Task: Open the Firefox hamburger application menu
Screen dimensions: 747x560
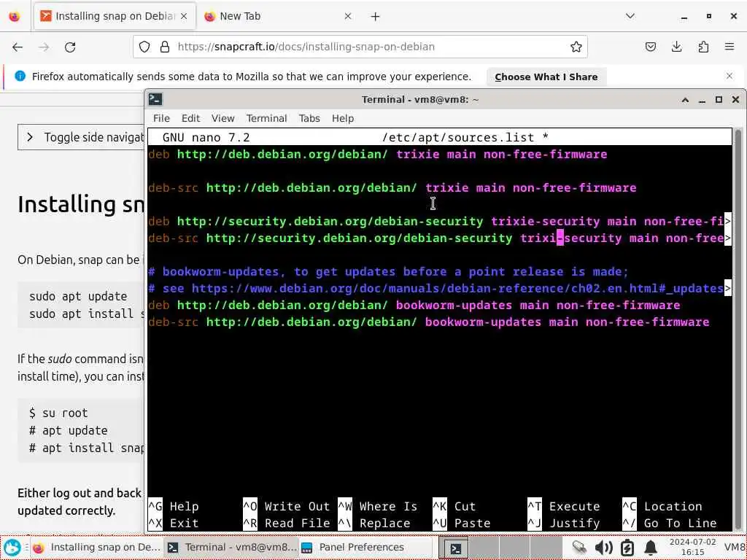Action: [x=729, y=47]
